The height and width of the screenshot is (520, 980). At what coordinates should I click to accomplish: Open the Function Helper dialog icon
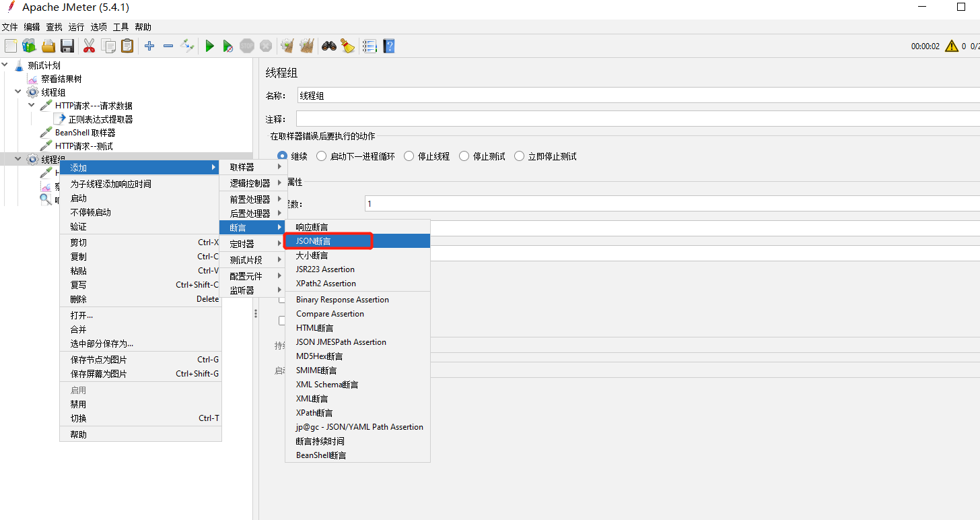click(x=370, y=46)
